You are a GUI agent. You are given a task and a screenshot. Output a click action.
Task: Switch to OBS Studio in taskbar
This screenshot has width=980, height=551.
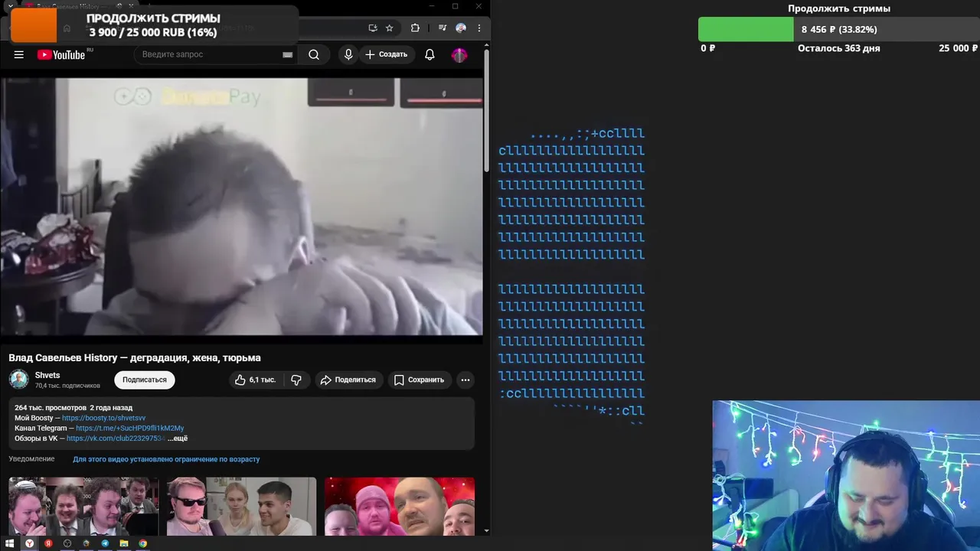tap(67, 543)
